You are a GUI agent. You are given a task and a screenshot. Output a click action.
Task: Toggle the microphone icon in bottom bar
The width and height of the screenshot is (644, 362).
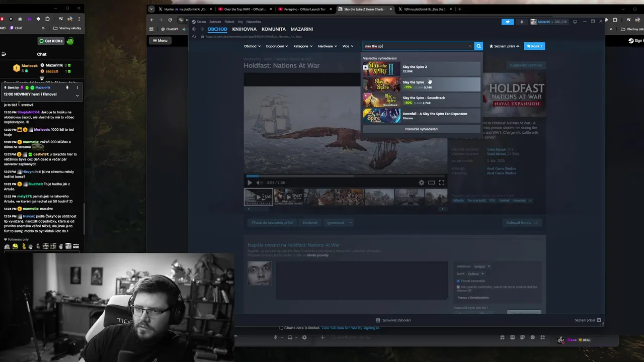(x=276, y=337)
